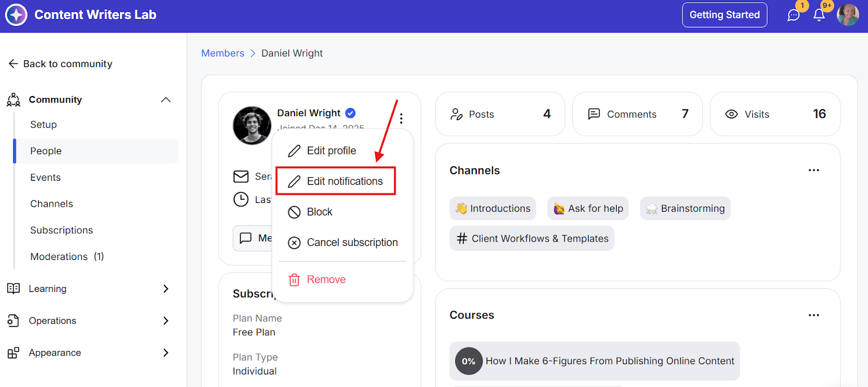The height and width of the screenshot is (387, 868).
Task: Click the verified badge next to Daniel Wright
Action: 350,113
